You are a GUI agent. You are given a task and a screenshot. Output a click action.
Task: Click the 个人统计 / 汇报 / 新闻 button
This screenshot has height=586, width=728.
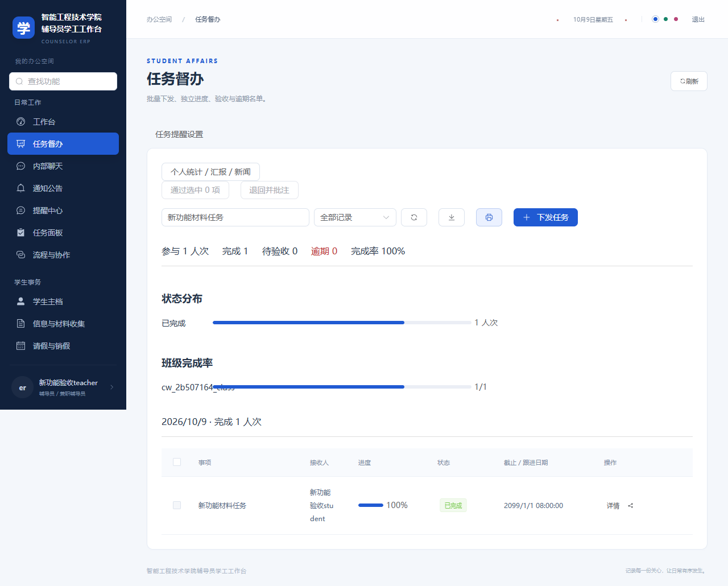210,172
